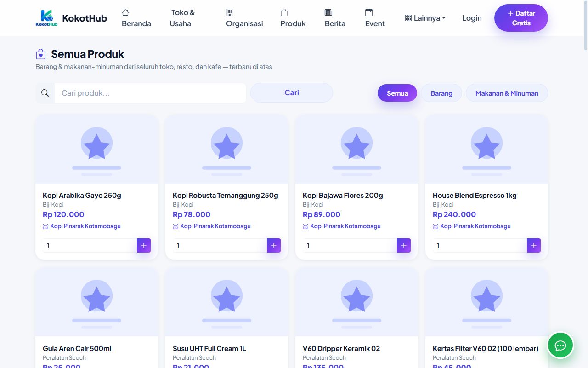
Task: Add Kopi Bajawa Flores 200g to cart
Action: coord(404,246)
